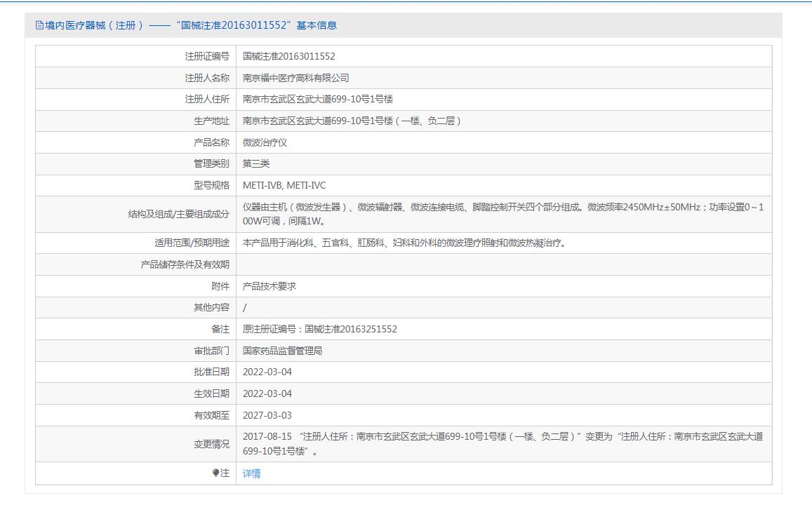Click the 适用范围/预期用途 description text
812x512 pixels.
(x=404, y=243)
